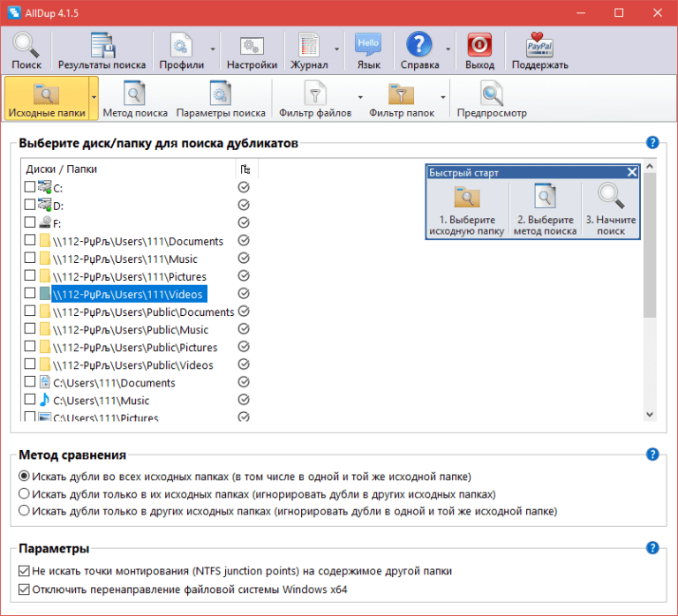This screenshot has height=616, width=678.
Task: Toggle 'Не искать точки монтирования' checkbox
Action: pos(25,571)
